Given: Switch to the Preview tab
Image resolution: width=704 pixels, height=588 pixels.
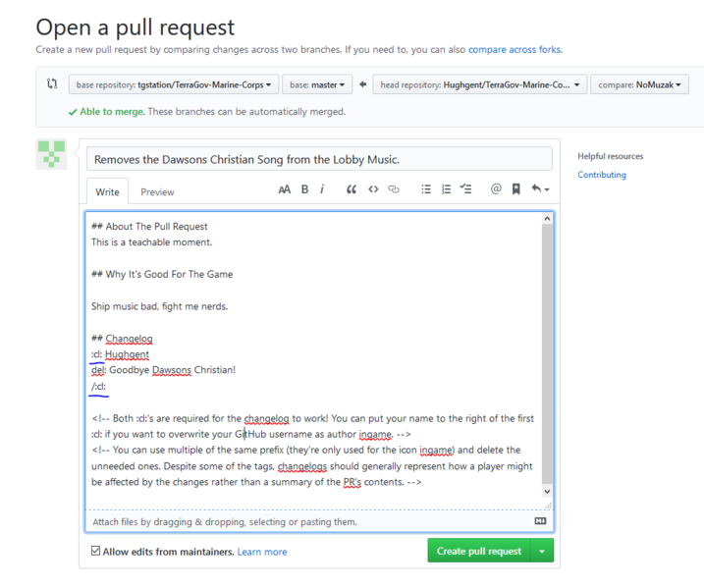Looking at the screenshot, I should (157, 192).
